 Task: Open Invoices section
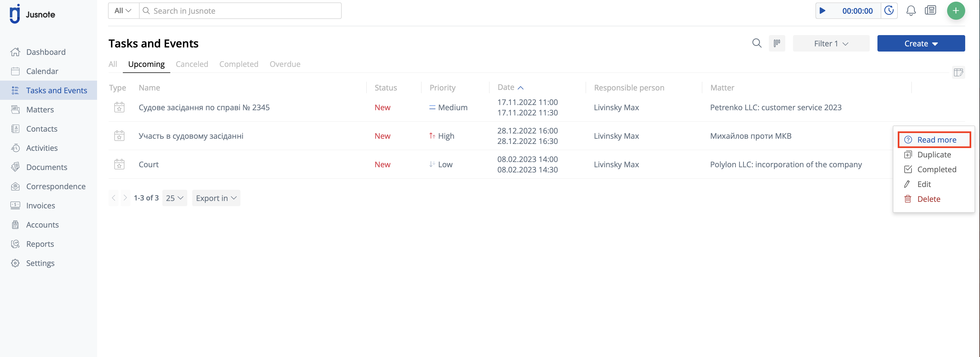click(40, 206)
